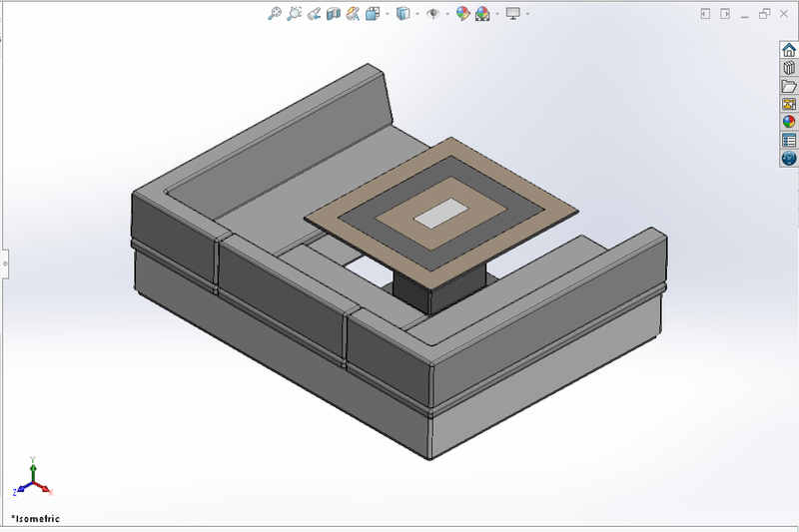Minimize the document window
The image size is (799, 532).
(x=744, y=15)
